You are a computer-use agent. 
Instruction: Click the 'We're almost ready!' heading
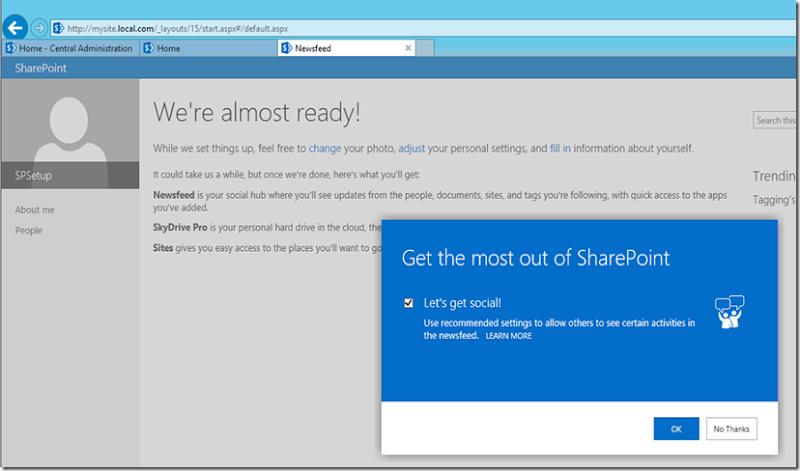point(257,112)
